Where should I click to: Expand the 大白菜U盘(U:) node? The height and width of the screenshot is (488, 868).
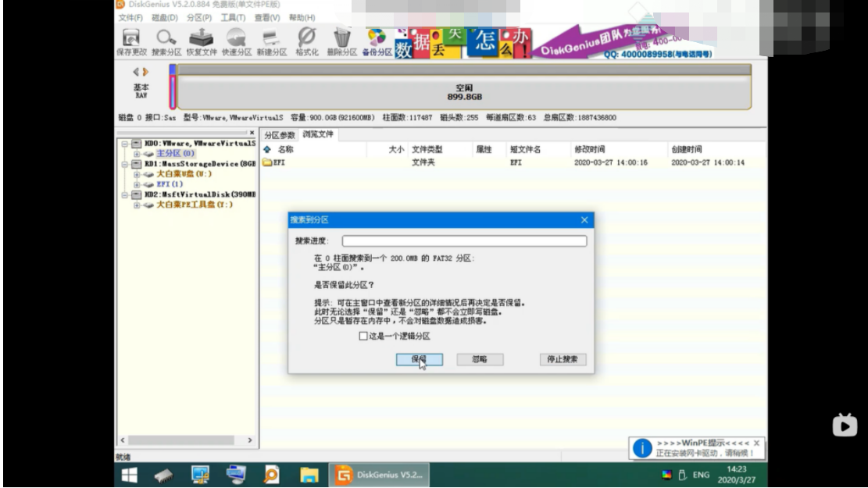136,174
